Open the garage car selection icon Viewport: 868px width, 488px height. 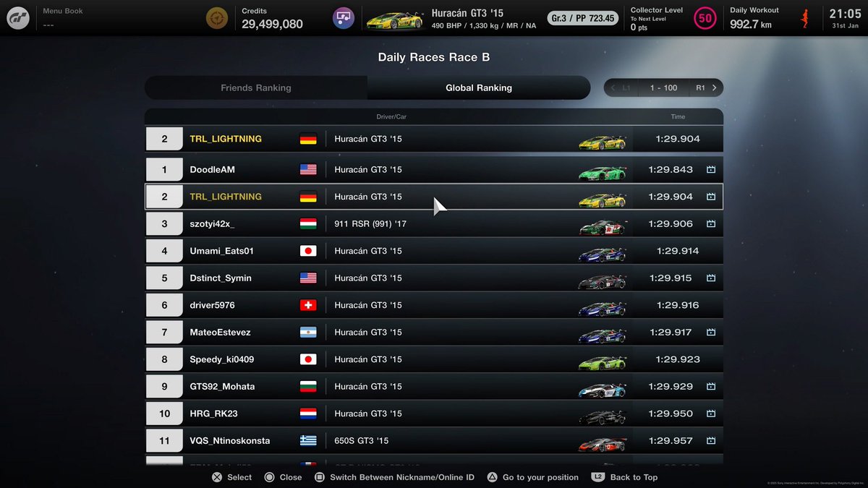pos(343,18)
